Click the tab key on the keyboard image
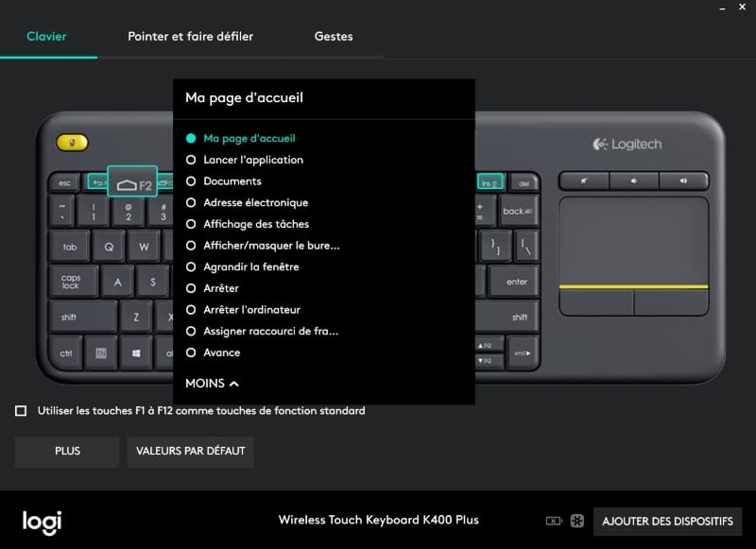The width and height of the screenshot is (756, 549). (x=69, y=247)
